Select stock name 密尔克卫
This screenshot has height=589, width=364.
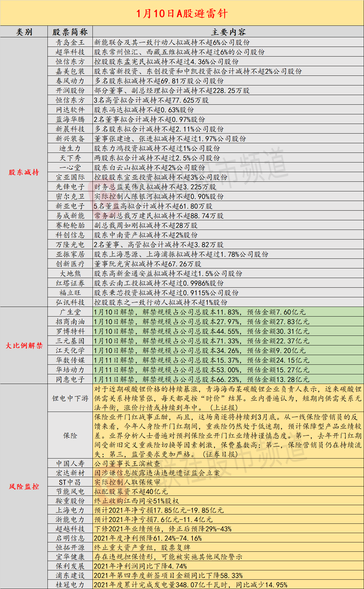tap(70, 196)
